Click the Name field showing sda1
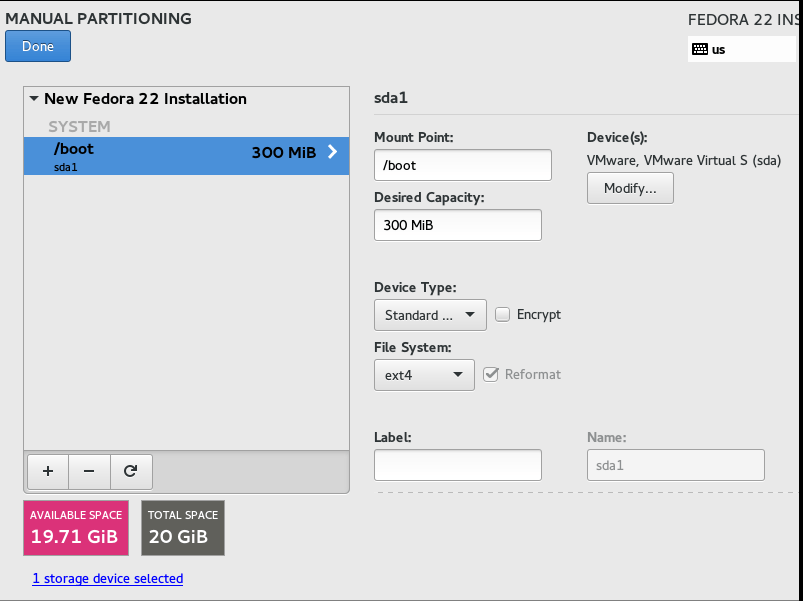Viewport: 803px width, 601px height. point(675,465)
